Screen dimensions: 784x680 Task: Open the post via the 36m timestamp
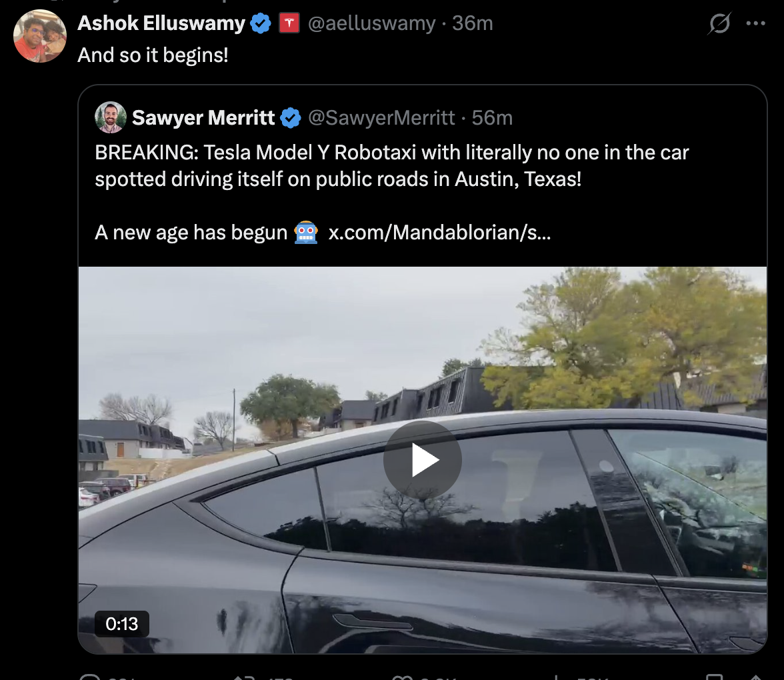pos(473,24)
